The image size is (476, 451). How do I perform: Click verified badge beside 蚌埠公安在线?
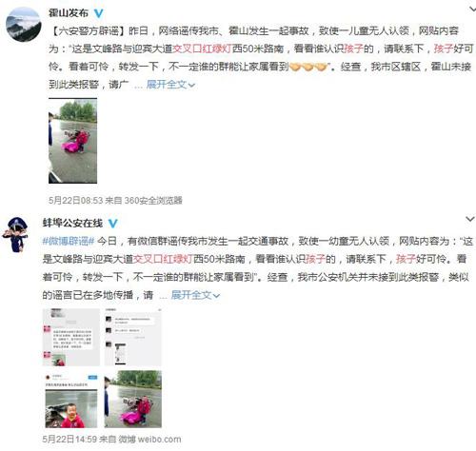(x=112, y=224)
